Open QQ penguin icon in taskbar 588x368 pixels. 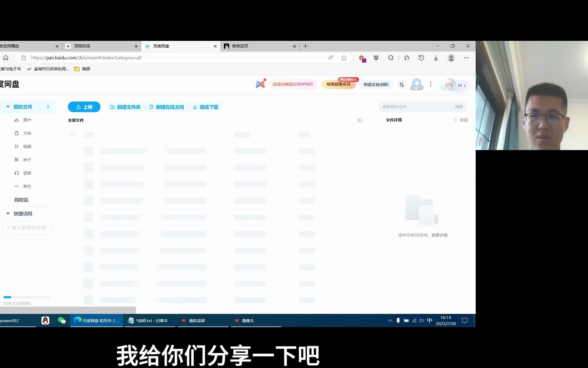coord(45,321)
